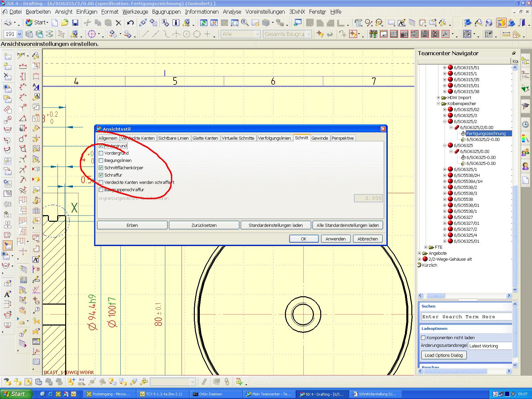Open the Perspektive tab
This screenshot has width=532, height=399.
tap(343, 138)
